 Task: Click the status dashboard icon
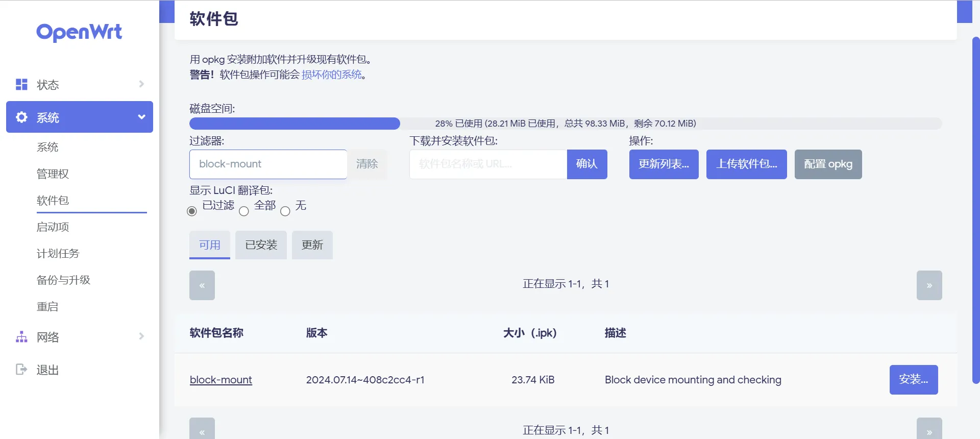point(21,84)
